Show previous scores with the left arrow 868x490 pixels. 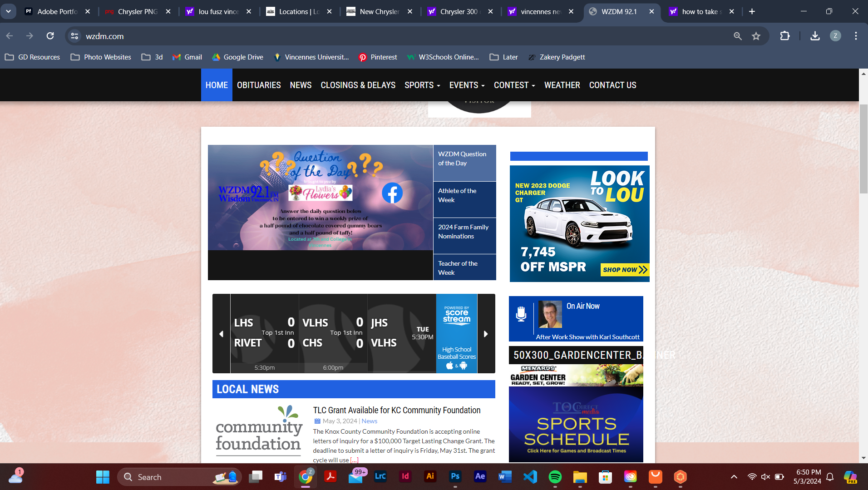221,334
